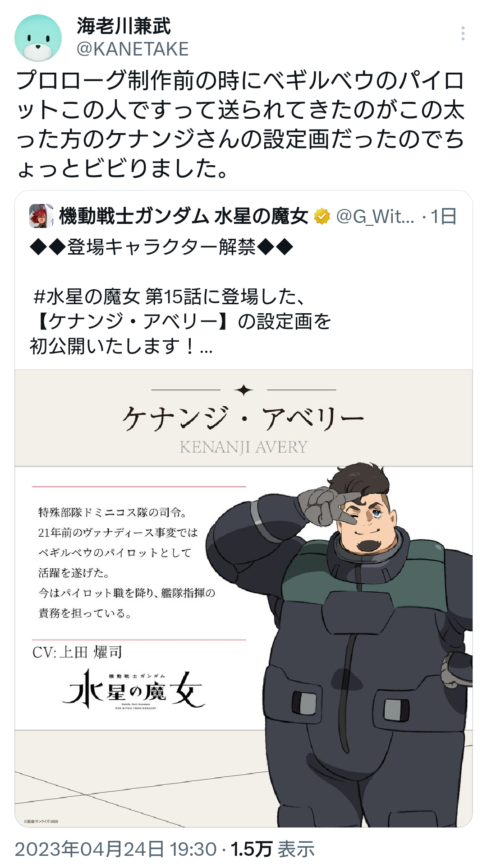Tap the KENANJI AVERY title banner
487x868 pixels.
point(243,418)
